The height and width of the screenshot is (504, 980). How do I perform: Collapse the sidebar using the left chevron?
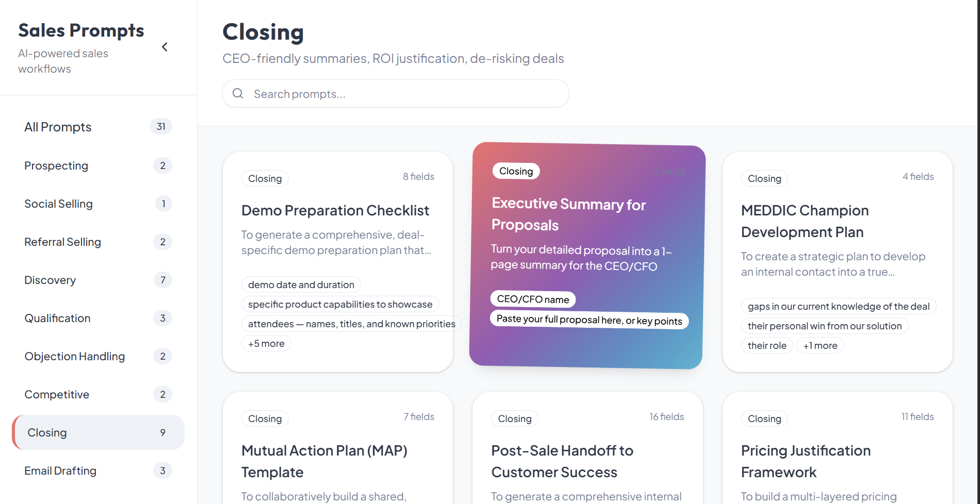[x=165, y=46]
